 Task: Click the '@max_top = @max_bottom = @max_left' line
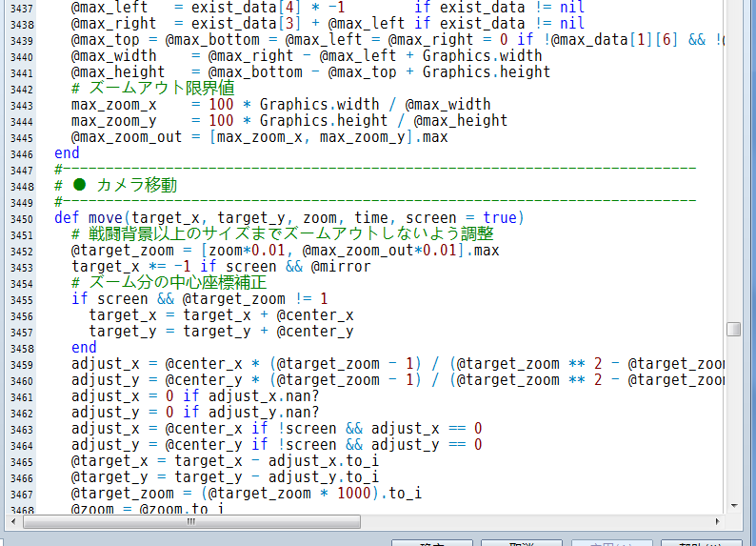(x=398, y=40)
